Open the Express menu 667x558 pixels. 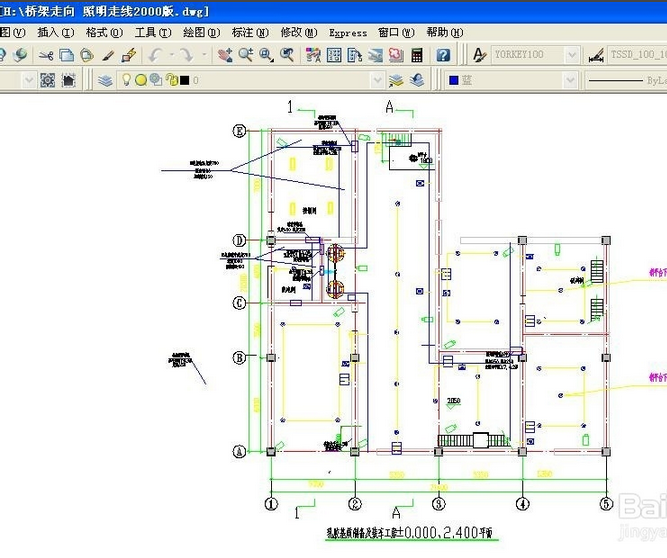[x=348, y=33]
